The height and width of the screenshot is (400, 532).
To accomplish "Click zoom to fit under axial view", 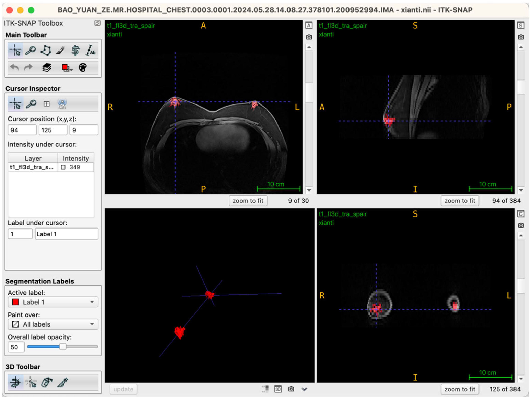I will (x=248, y=201).
